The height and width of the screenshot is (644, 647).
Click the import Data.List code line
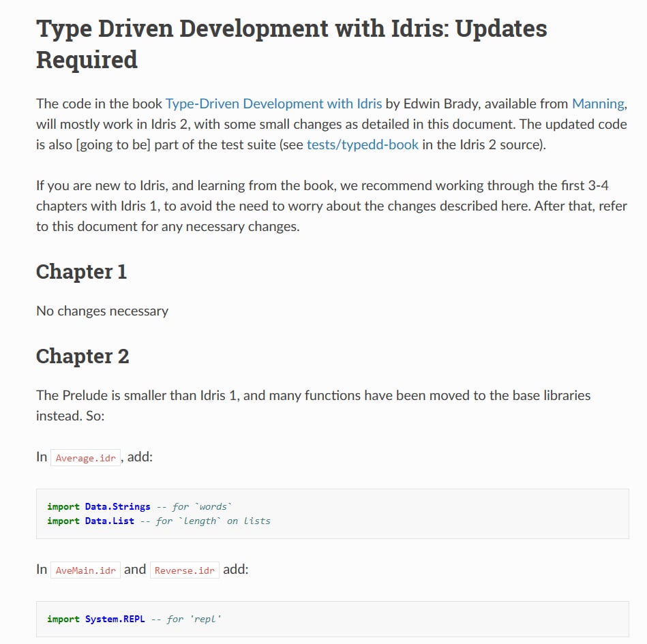pyautogui.click(x=158, y=521)
